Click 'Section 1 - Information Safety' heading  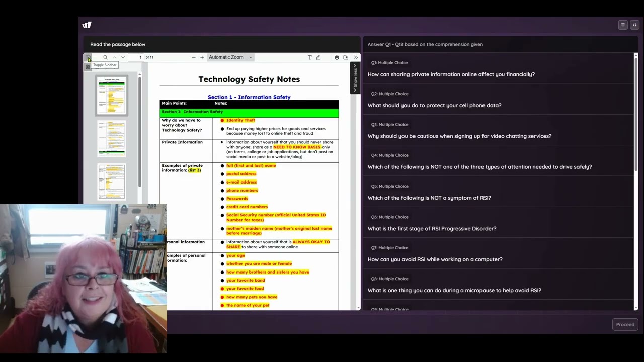click(249, 97)
